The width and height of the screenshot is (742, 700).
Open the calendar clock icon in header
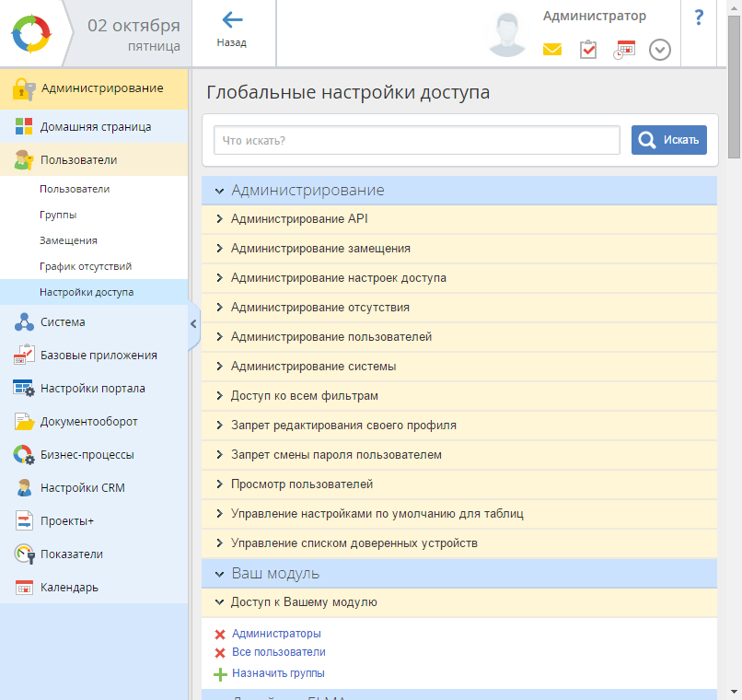tap(625, 50)
